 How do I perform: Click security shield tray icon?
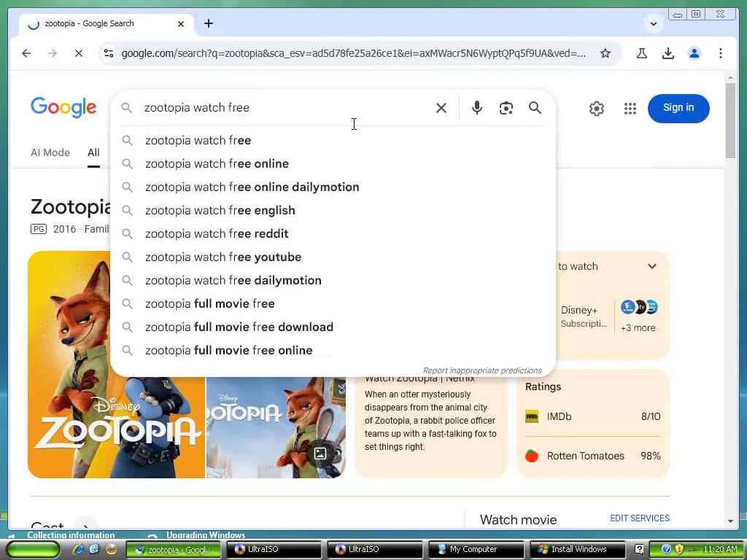[679, 550]
